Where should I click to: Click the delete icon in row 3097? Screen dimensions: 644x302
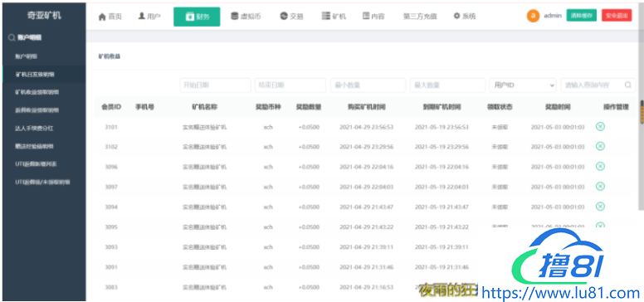pyautogui.click(x=600, y=187)
